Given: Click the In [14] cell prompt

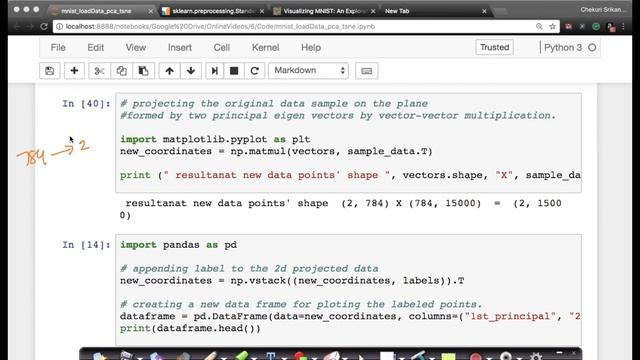Looking at the screenshot, I should (x=86, y=245).
